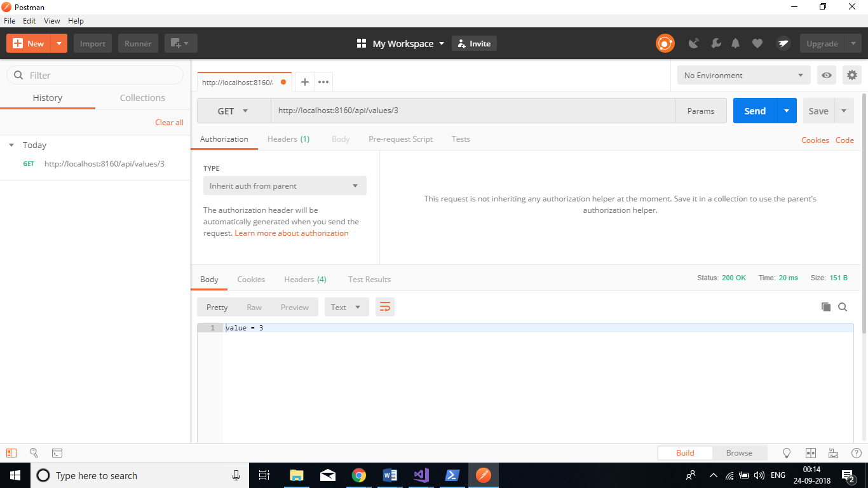Open the request Headers tab
This screenshot has width=868, height=488.
tap(288, 139)
